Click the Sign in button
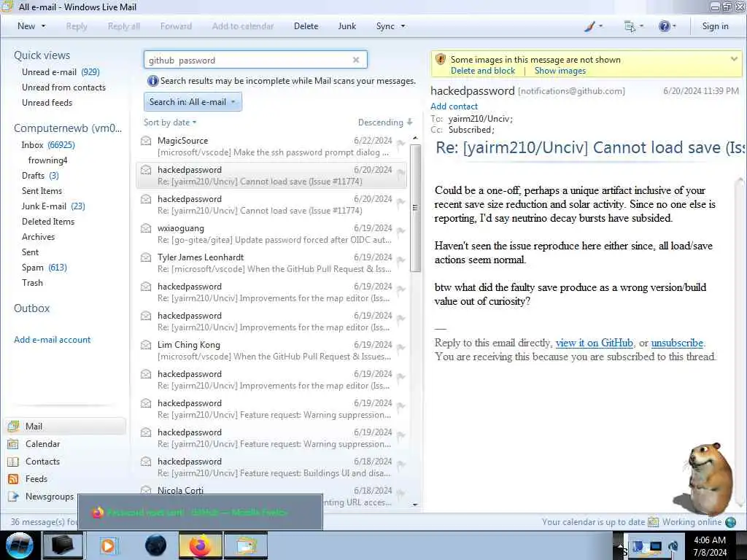The image size is (747, 560). coord(715,26)
